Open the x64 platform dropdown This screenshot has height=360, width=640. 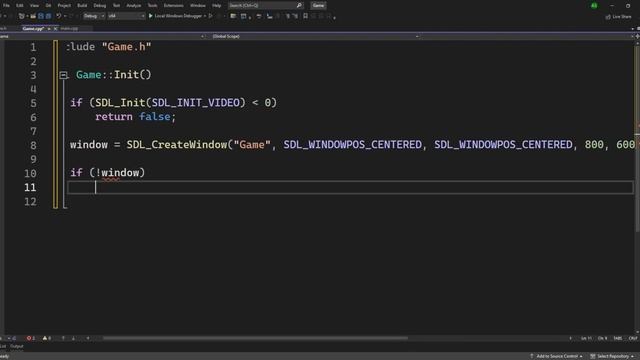126,16
